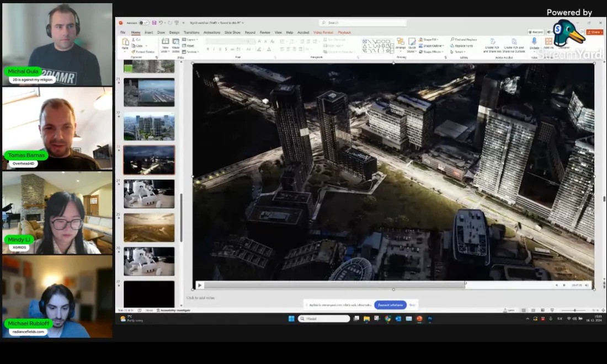Open Customize Quick Access Toolbar dropdown

pos(184,23)
